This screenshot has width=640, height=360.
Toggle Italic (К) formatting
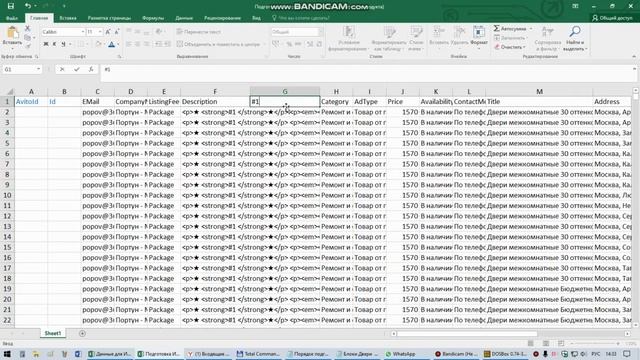(x=54, y=44)
